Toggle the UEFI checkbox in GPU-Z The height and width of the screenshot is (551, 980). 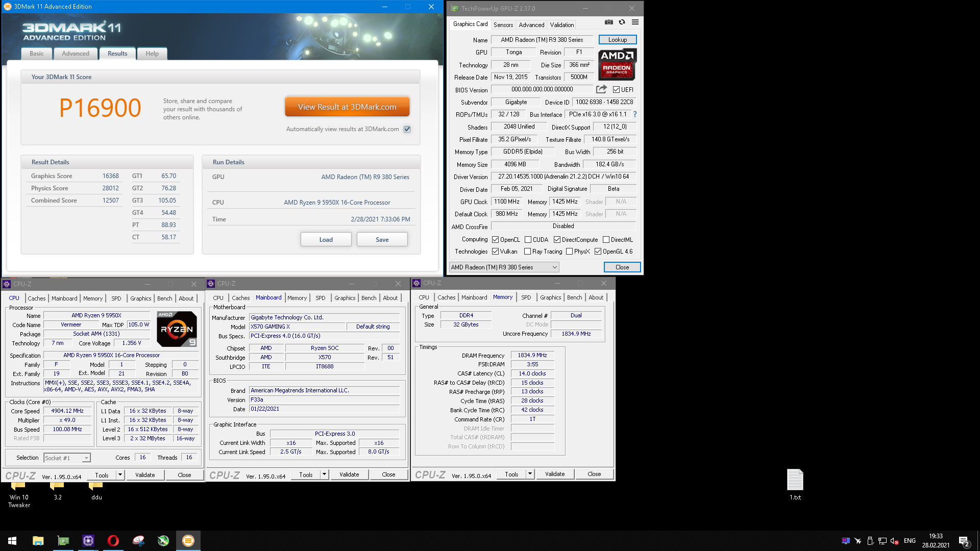pos(616,90)
